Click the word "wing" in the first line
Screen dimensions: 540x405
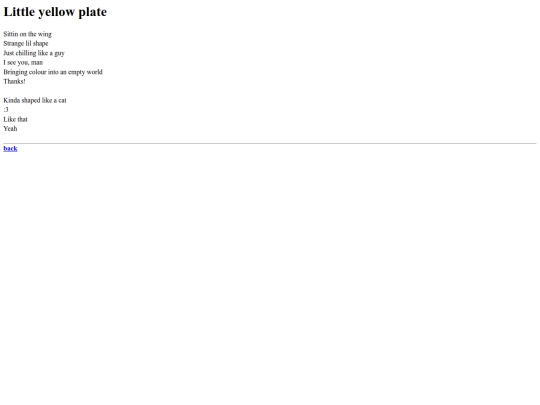(x=45, y=34)
